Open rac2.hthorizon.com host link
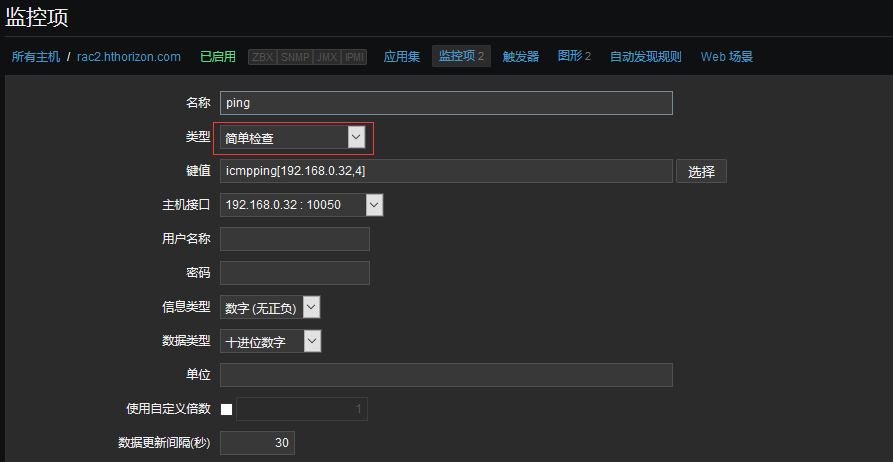893x462 pixels. pos(129,57)
